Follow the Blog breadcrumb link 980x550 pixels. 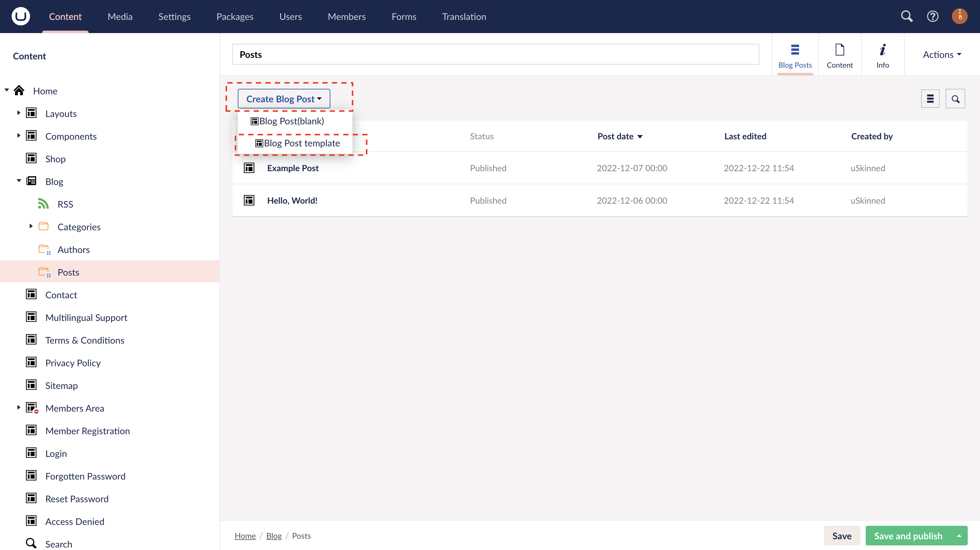(274, 536)
